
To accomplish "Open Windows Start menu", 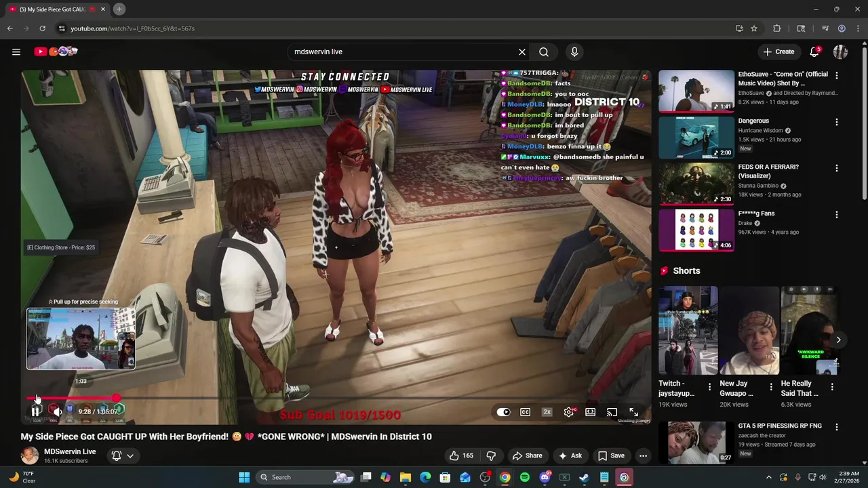I will (x=244, y=477).
